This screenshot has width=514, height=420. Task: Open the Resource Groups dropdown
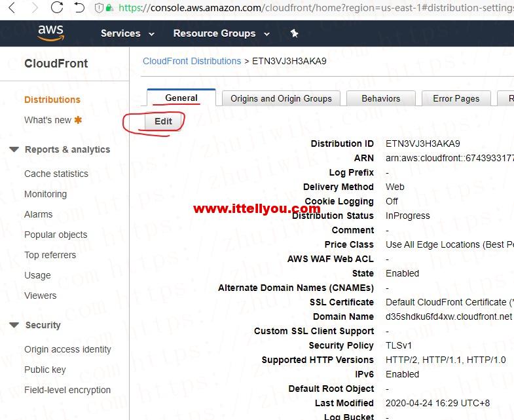[221, 33]
